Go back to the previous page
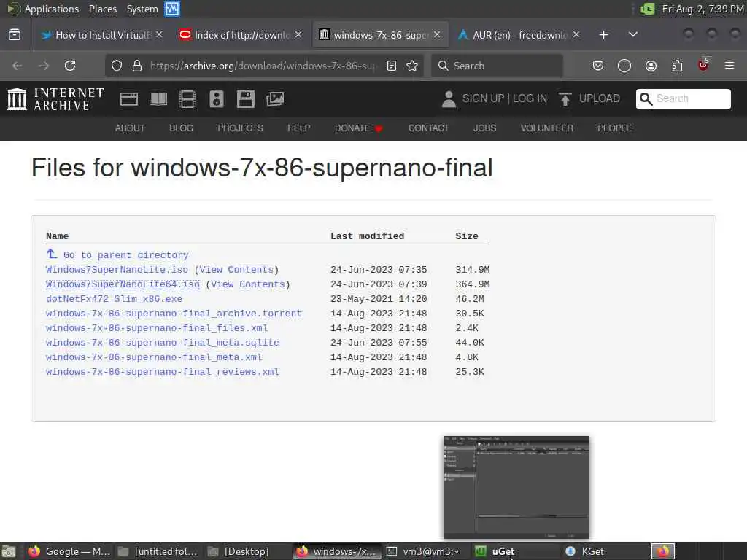The width and height of the screenshot is (747, 560). coord(18,66)
